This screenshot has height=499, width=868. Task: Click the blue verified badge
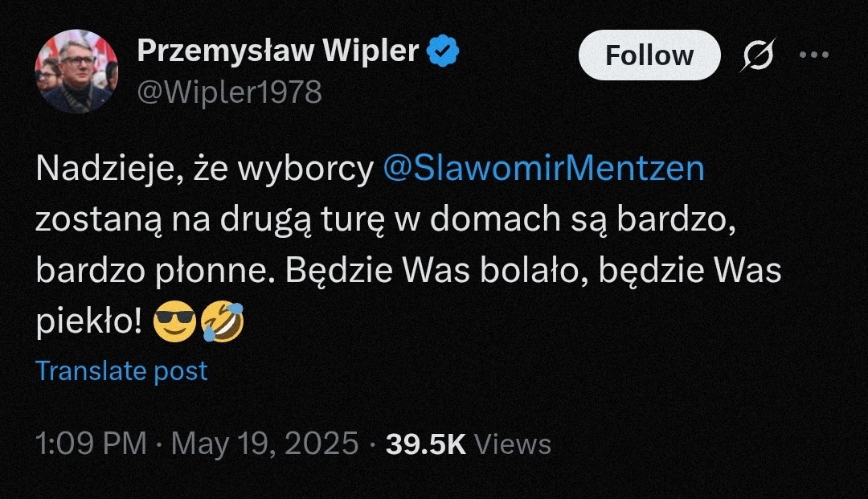(443, 51)
